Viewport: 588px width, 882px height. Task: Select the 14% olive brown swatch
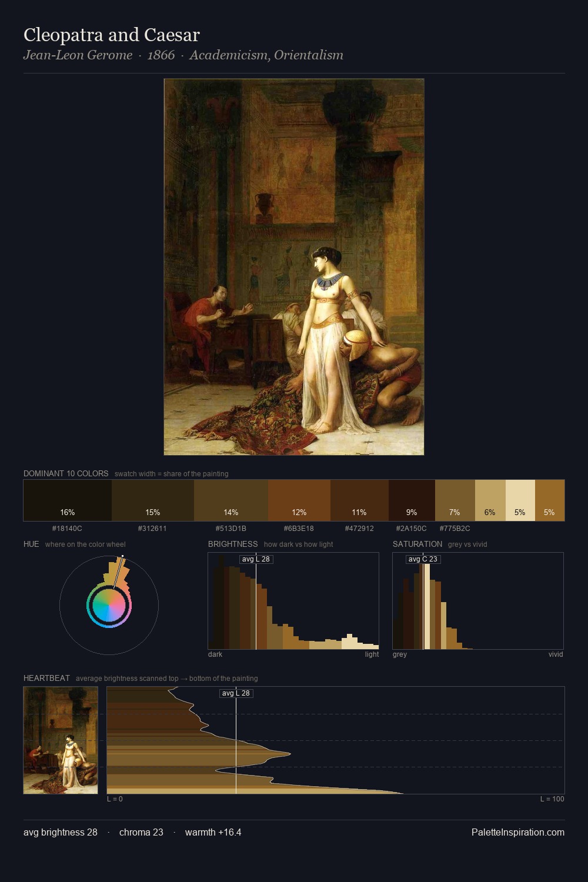231,500
